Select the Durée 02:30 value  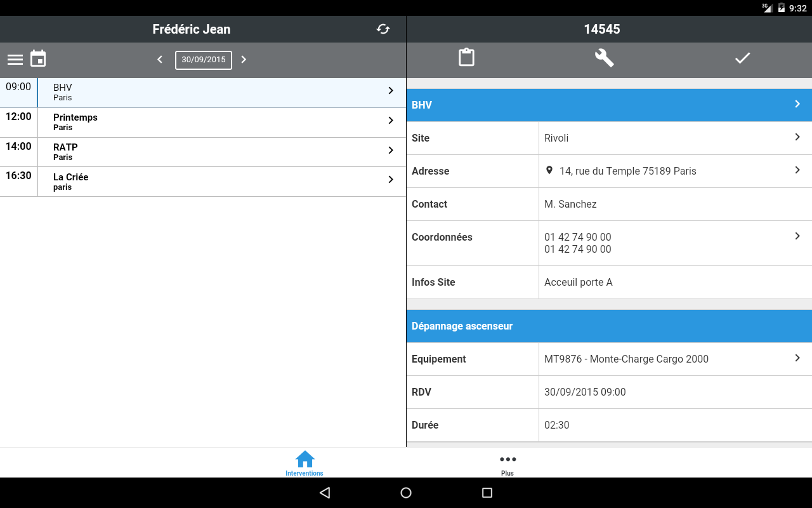pyautogui.click(x=557, y=425)
